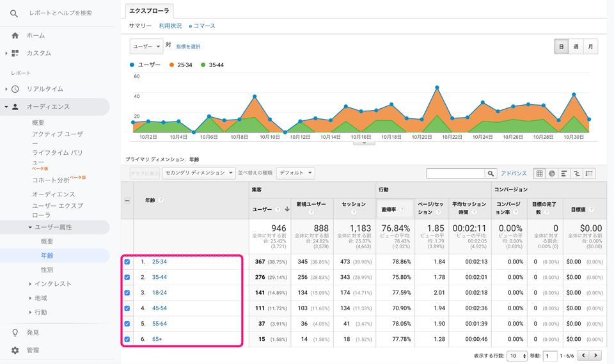Image resolution: width=614 pixels, height=364 pixels.
Task: Uncheck the 55-64 row checkbox
Action: (127, 324)
